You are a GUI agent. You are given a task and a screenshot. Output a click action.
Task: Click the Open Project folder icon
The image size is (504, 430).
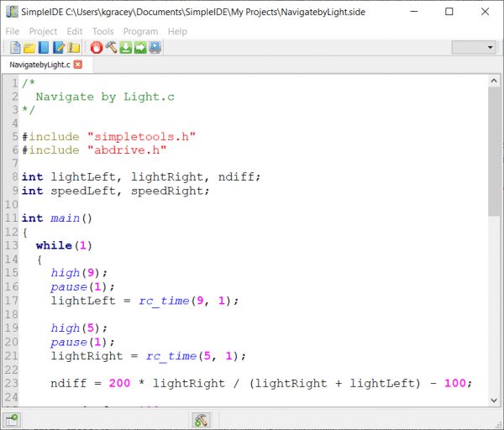29,47
